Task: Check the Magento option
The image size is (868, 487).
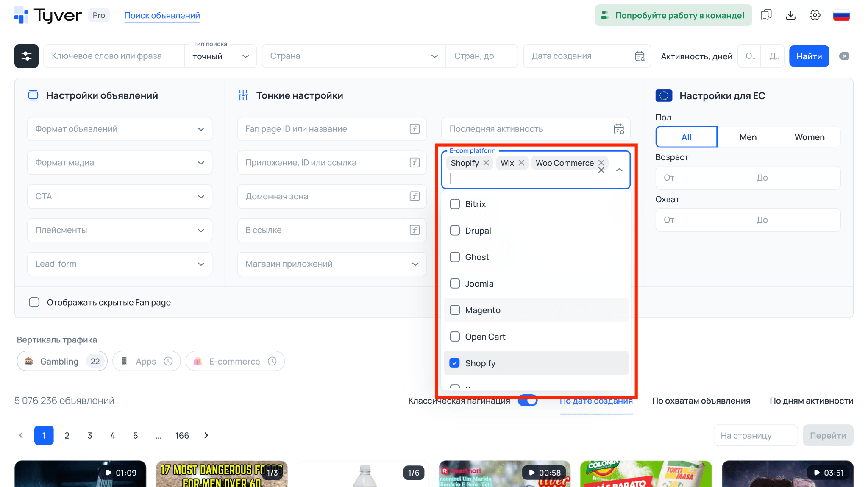Action: tap(455, 310)
